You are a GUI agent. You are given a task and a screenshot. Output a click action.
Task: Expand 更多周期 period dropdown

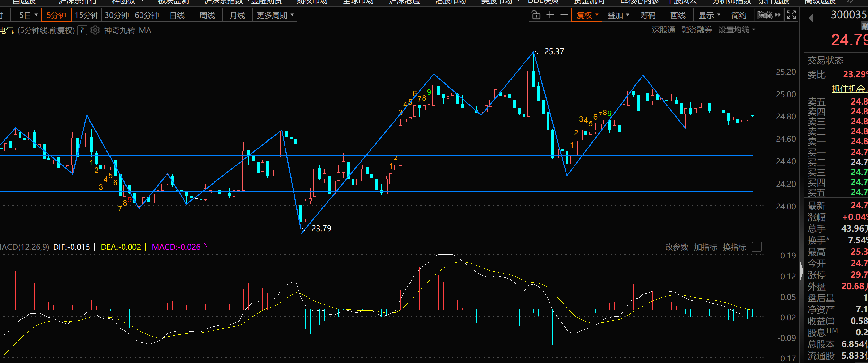point(275,15)
